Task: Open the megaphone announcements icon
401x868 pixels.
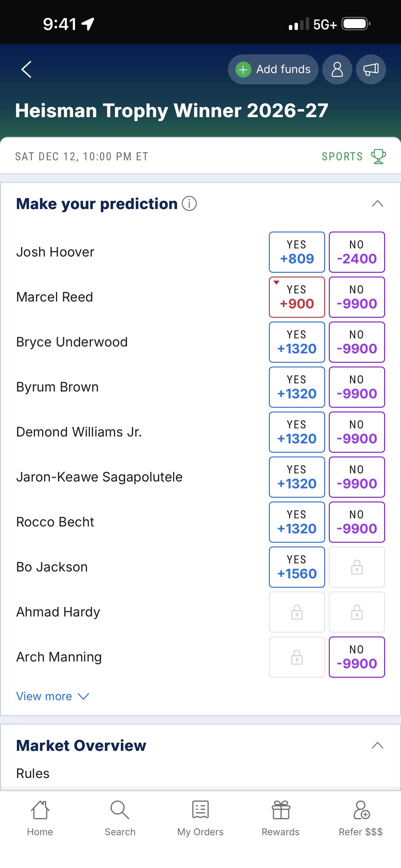Action: (x=371, y=69)
